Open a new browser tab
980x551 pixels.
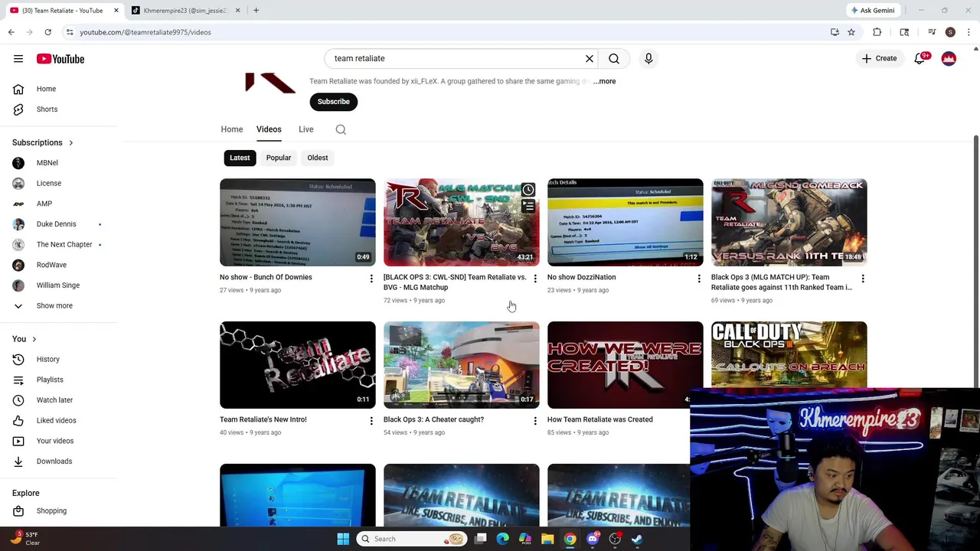(x=256, y=11)
